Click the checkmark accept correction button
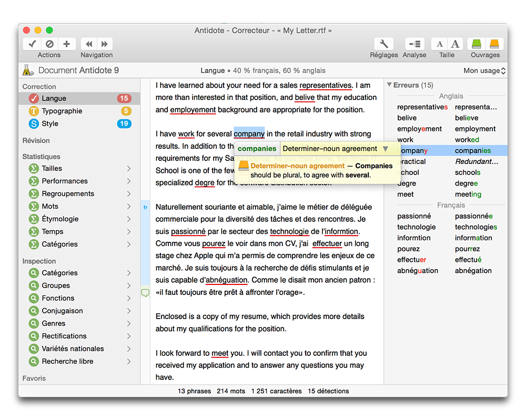 (x=32, y=44)
